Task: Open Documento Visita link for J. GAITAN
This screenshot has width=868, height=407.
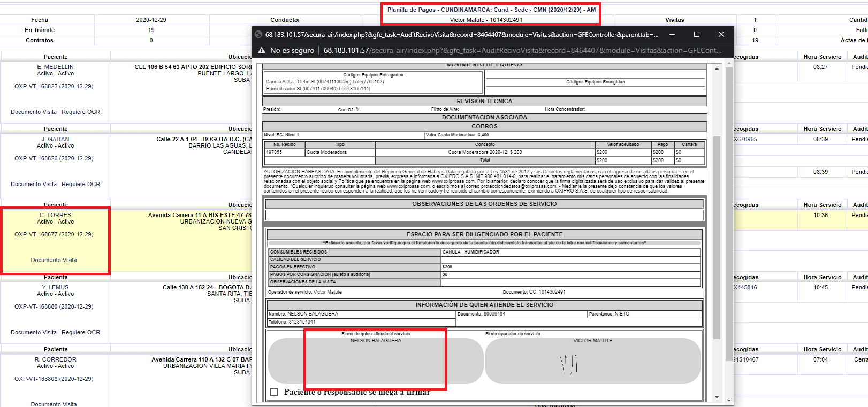Action: pos(34,184)
